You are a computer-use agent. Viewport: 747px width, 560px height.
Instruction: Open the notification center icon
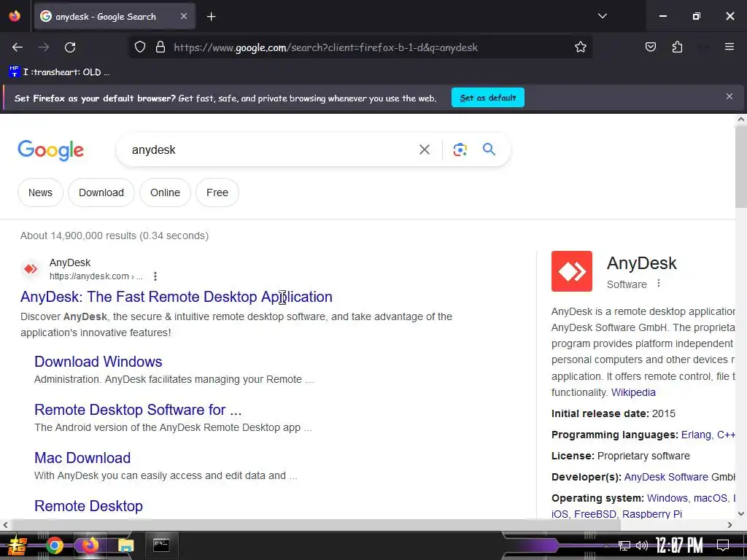coord(723,545)
